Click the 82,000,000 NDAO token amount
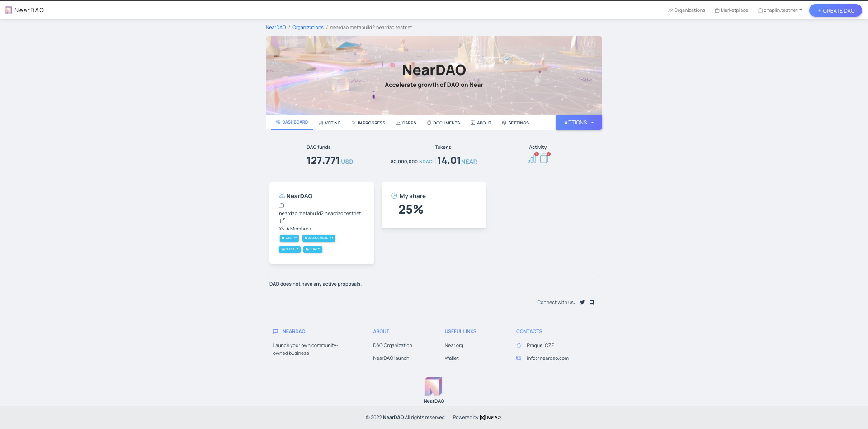This screenshot has height=429, width=868. coord(411,162)
